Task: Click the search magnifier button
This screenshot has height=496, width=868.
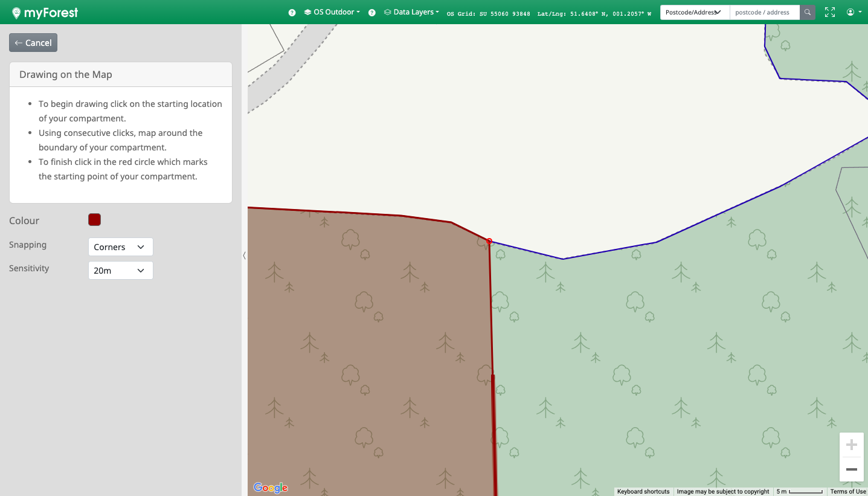Action: click(x=808, y=12)
